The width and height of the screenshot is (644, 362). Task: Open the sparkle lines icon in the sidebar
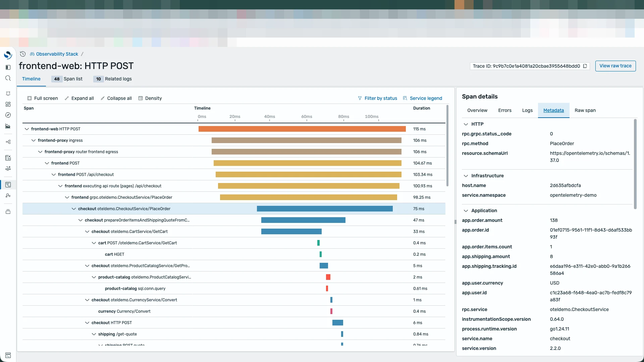(8, 168)
